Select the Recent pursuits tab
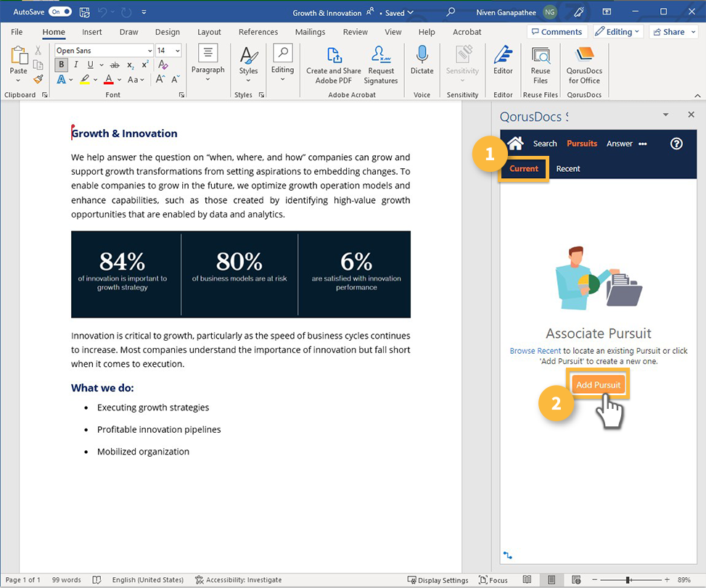Screen dimensions: 706x588 [567, 169]
